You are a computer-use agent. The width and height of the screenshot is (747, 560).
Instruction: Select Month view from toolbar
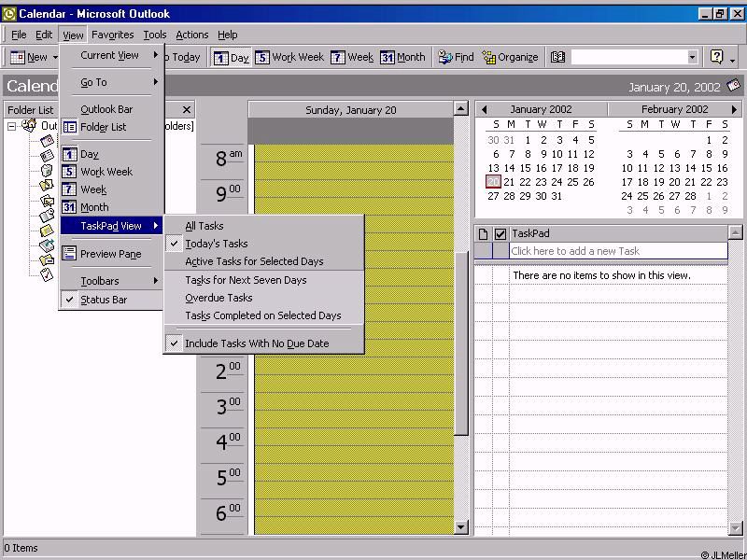[402, 57]
